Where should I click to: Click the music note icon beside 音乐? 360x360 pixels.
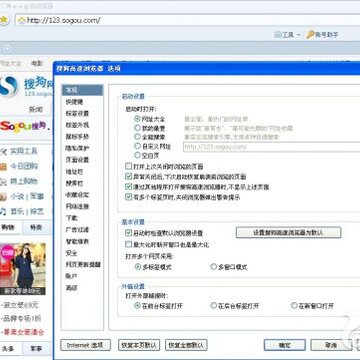3,211
